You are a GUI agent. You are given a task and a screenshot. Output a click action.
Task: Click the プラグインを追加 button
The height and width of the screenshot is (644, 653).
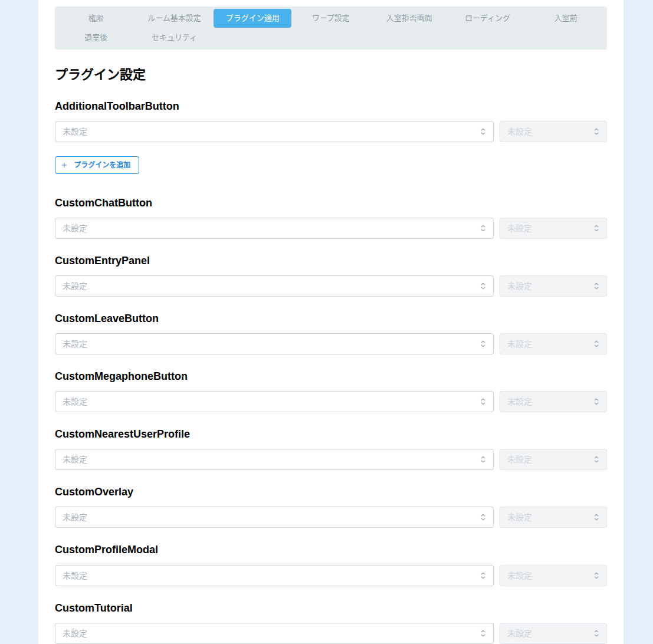coord(97,165)
